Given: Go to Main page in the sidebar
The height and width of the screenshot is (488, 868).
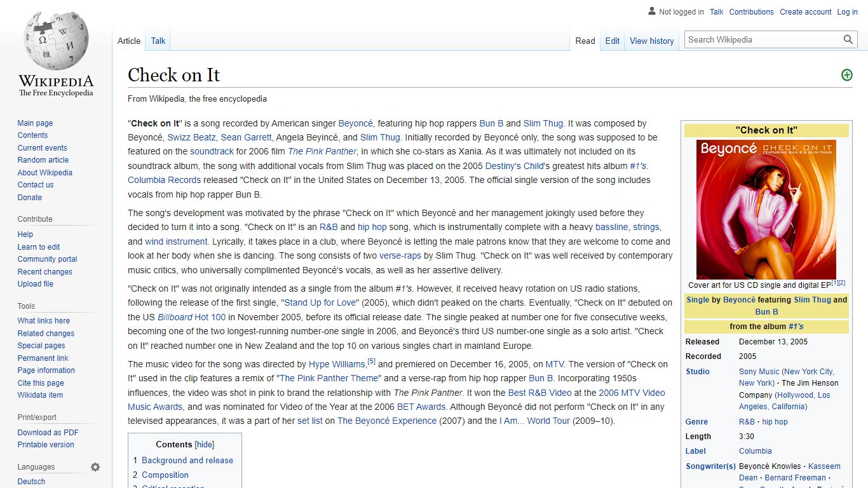Looking at the screenshot, I should tap(35, 123).
